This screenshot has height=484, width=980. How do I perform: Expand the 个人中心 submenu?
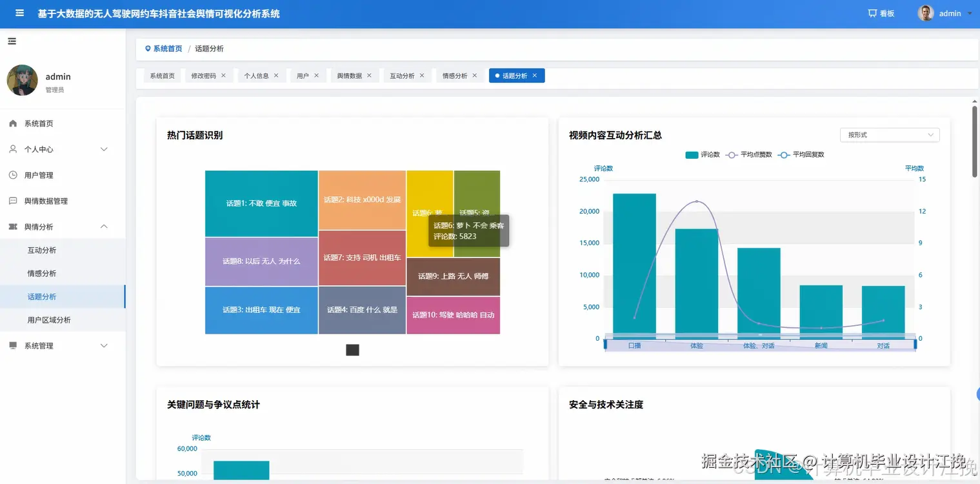104,149
